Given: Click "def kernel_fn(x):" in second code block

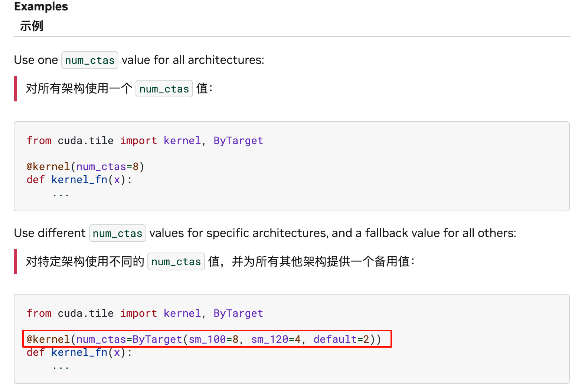Looking at the screenshot, I should pos(79,352).
